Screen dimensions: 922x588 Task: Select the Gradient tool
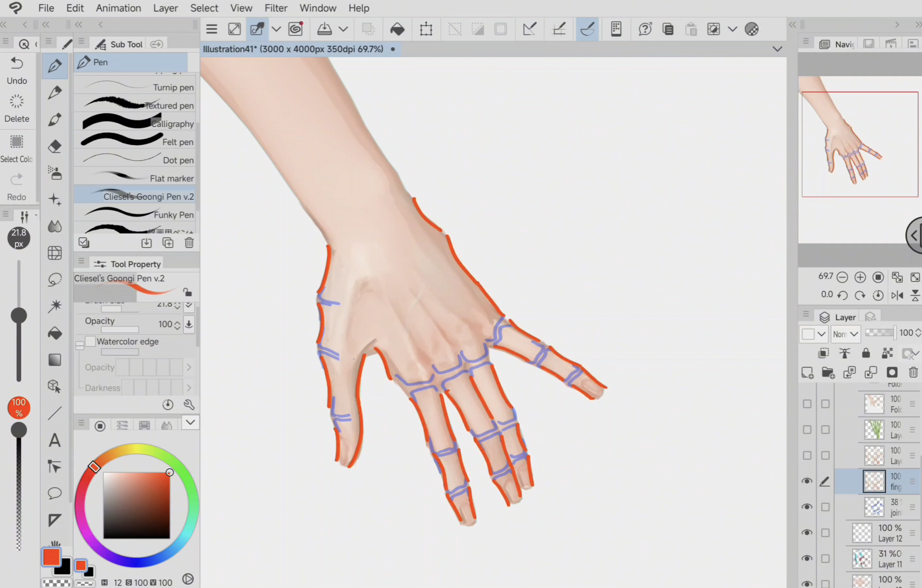(55, 360)
